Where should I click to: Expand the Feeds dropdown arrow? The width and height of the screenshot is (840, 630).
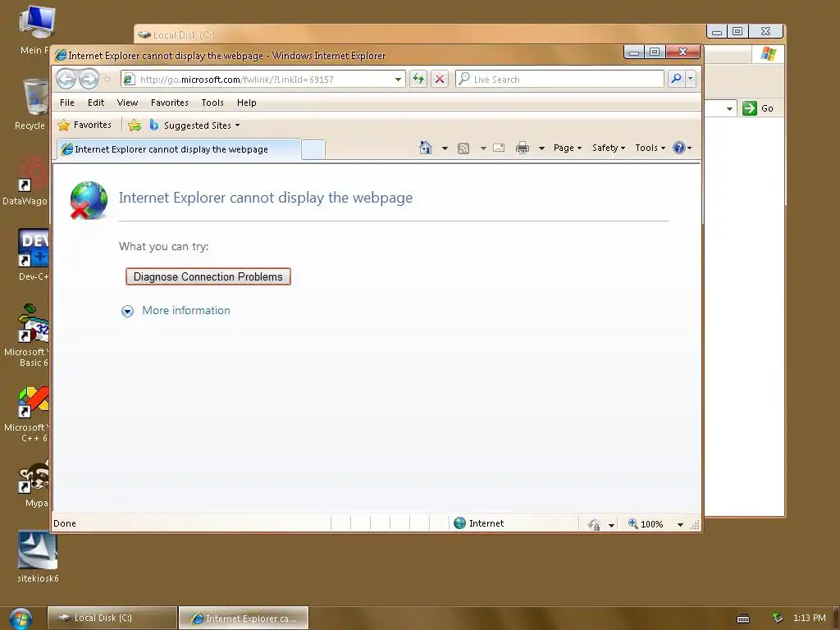483,148
